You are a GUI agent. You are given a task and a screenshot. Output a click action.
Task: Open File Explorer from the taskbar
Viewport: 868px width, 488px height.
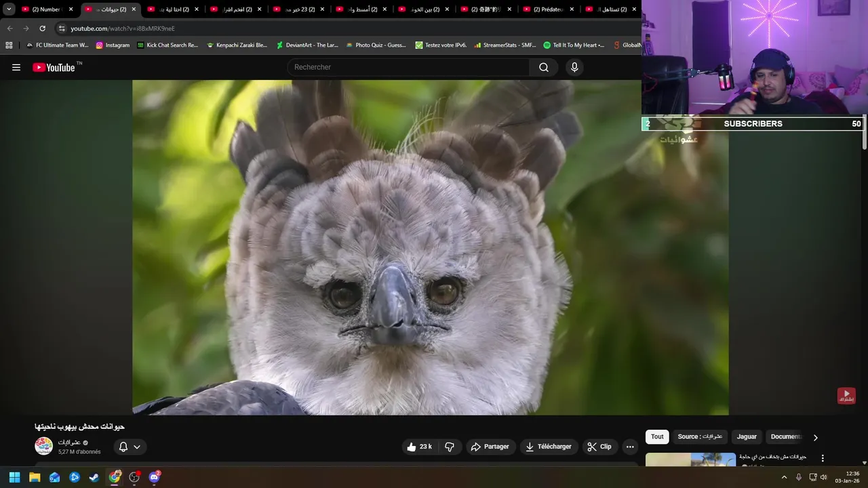coord(35,477)
